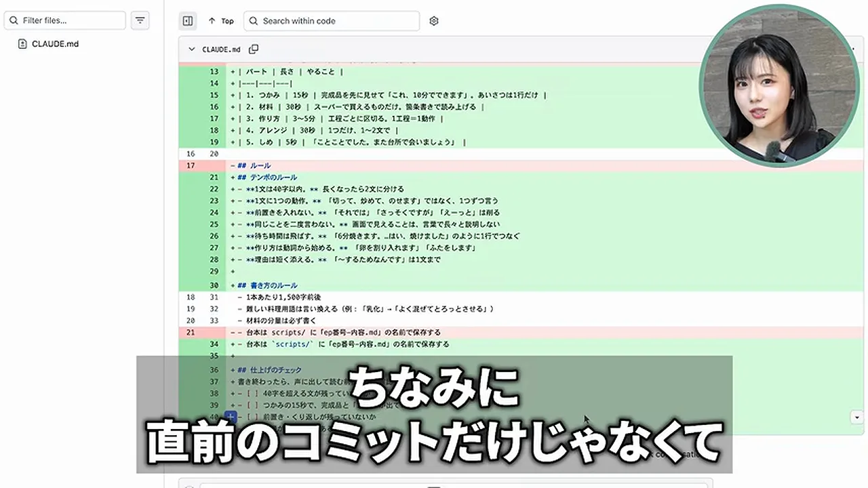Image resolution: width=868 pixels, height=488 pixels.
Task: Focus the Filter files input field
Action: pyautogui.click(x=65, y=20)
